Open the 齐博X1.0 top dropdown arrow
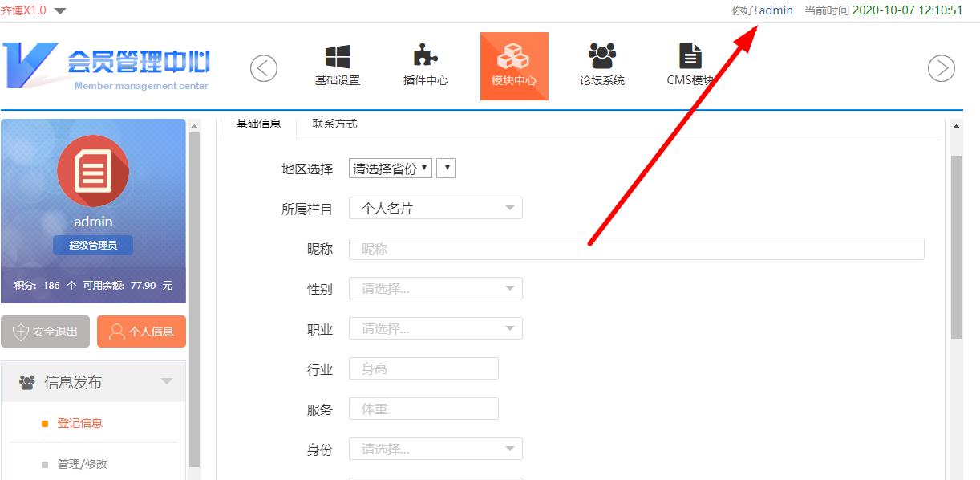Image resolution: width=980 pixels, height=480 pixels. pyautogui.click(x=60, y=11)
